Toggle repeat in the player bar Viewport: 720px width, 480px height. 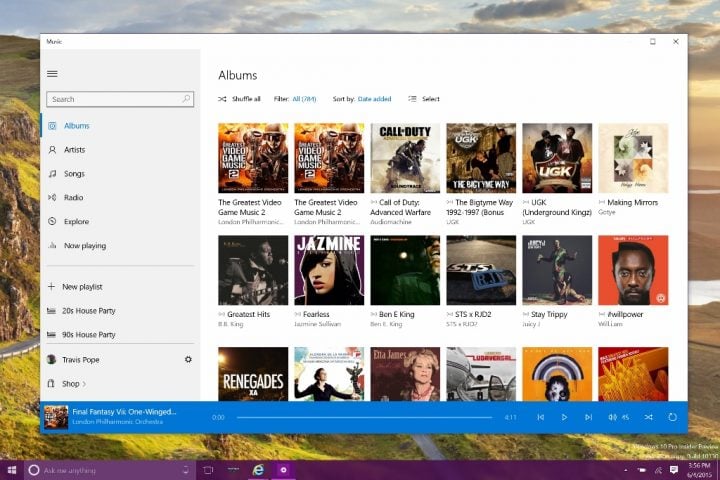click(672, 417)
